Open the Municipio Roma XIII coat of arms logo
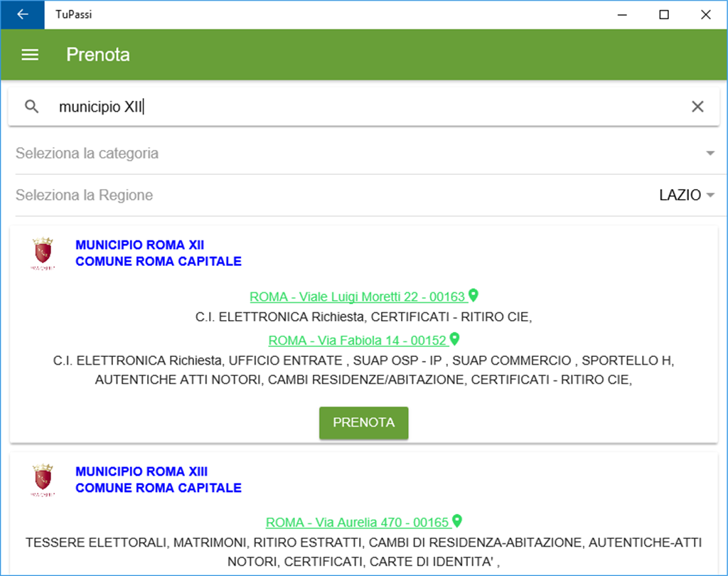 (x=43, y=480)
